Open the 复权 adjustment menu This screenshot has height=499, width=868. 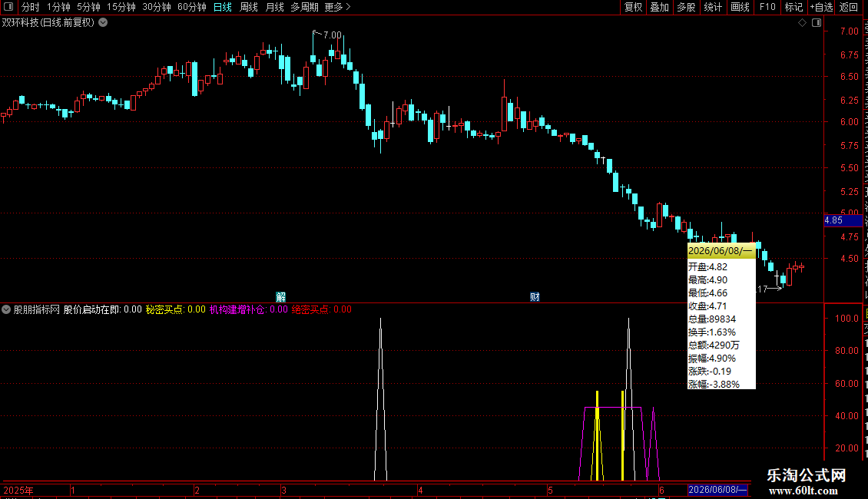[633, 7]
